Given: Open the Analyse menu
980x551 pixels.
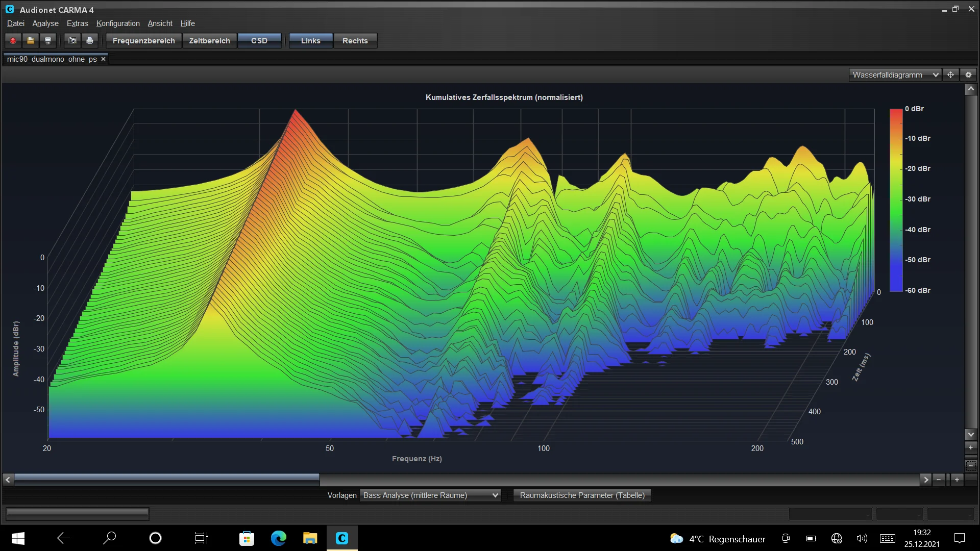Looking at the screenshot, I should pyautogui.click(x=45, y=23).
